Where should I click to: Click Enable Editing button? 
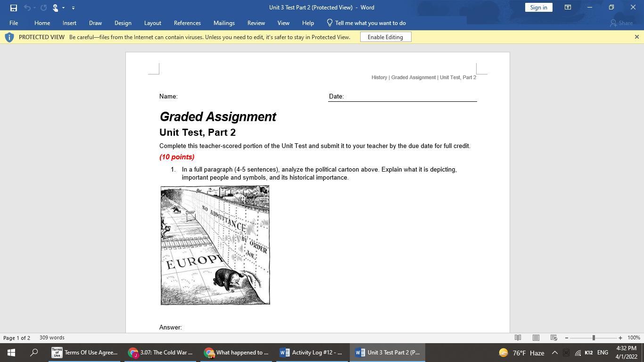pos(386,37)
